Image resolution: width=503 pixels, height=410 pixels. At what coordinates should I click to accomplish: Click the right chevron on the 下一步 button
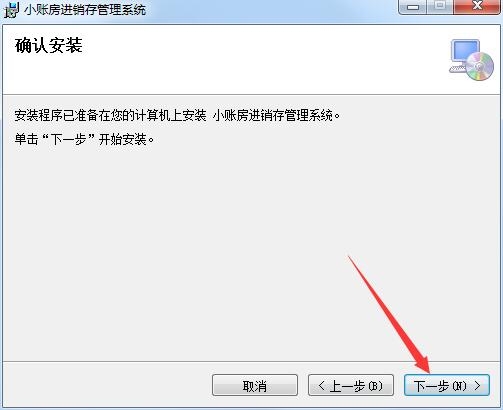click(477, 386)
